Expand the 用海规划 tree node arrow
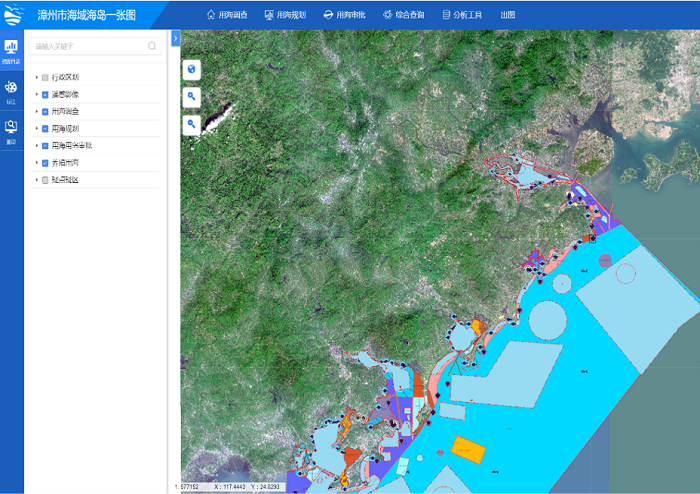Screen dimensions: 700x494 click(36, 128)
